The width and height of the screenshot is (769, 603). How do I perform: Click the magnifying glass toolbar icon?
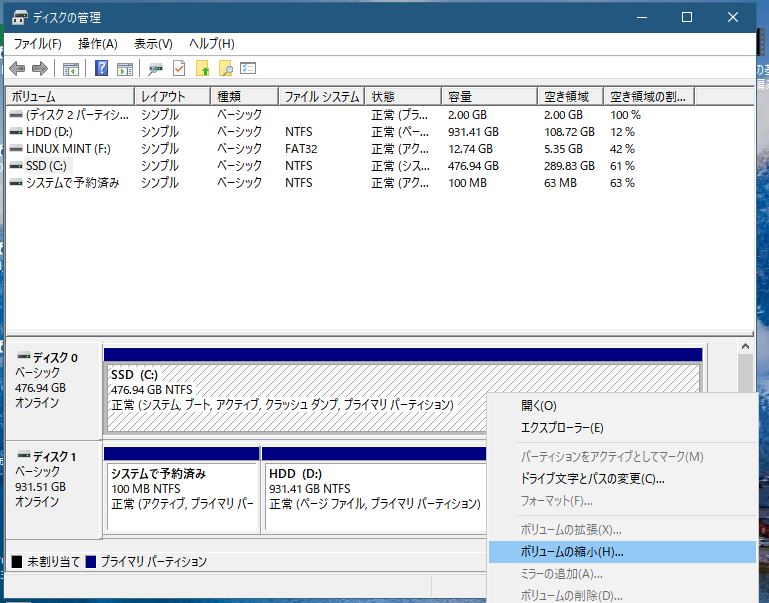(x=226, y=69)
